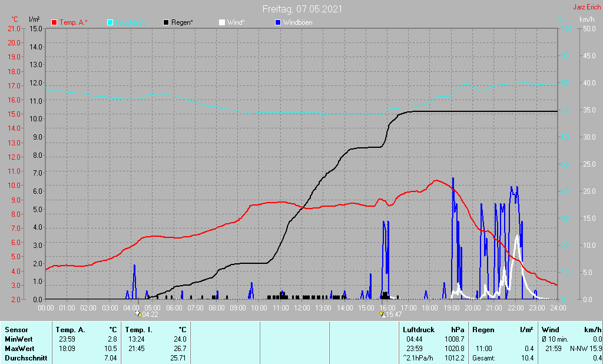The image size is (603, 364).
Task: Click the 'MinWert' row label
Action: 19,339
